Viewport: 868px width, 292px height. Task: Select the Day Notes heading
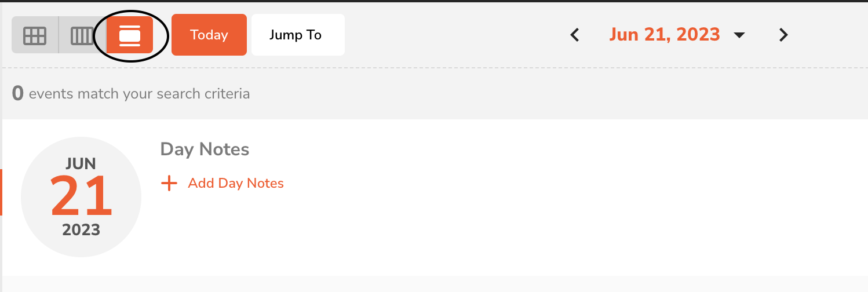[x=205, y=149]
